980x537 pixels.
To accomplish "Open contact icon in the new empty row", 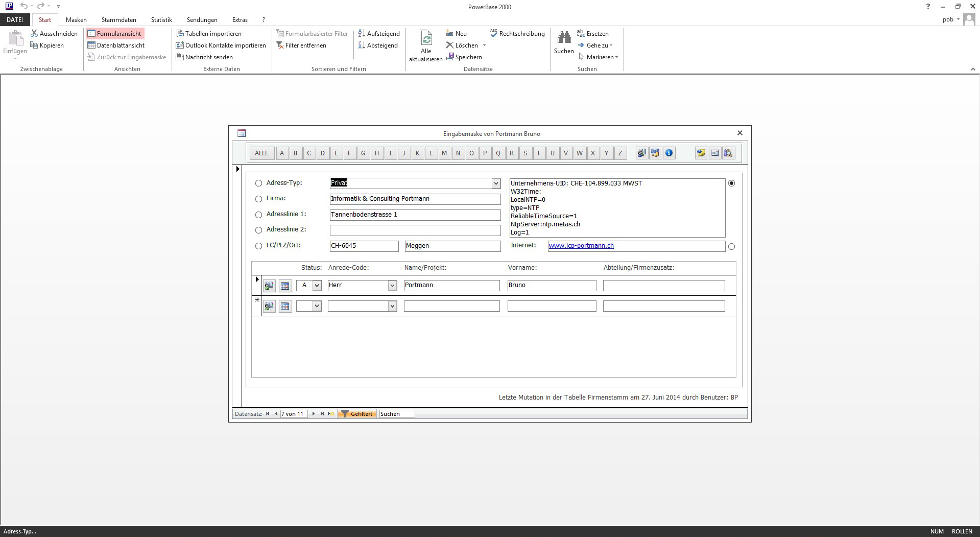I will coord(269,306).
